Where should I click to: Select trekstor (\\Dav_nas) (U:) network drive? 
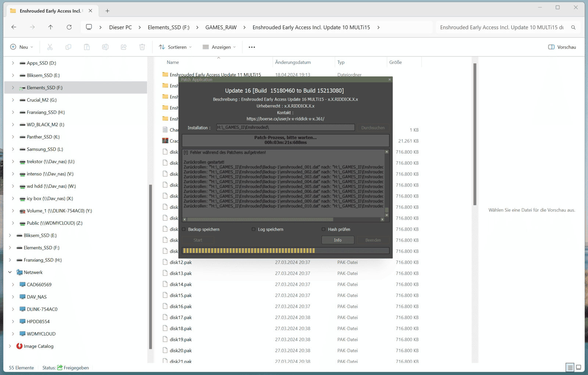coord(51,161)
